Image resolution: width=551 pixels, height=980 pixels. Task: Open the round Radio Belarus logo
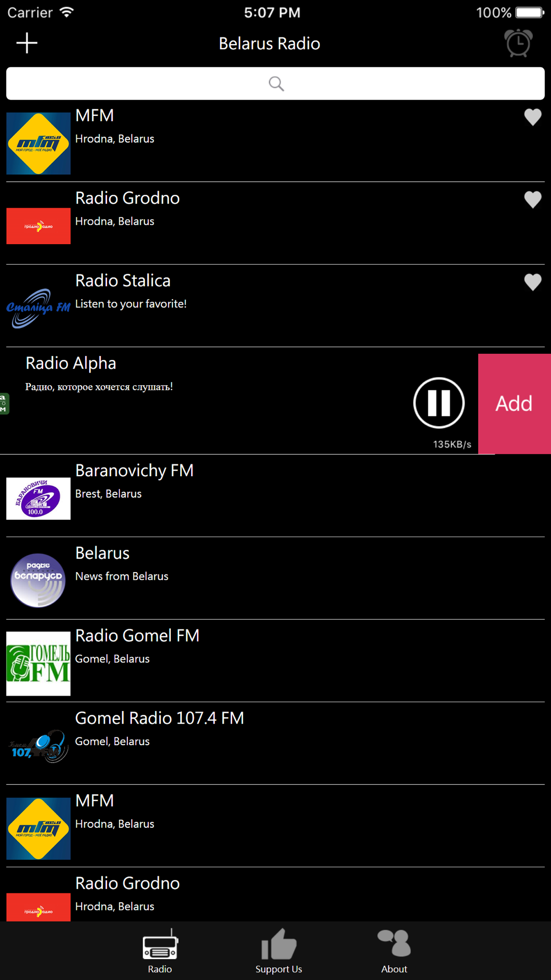pos(39,580)
